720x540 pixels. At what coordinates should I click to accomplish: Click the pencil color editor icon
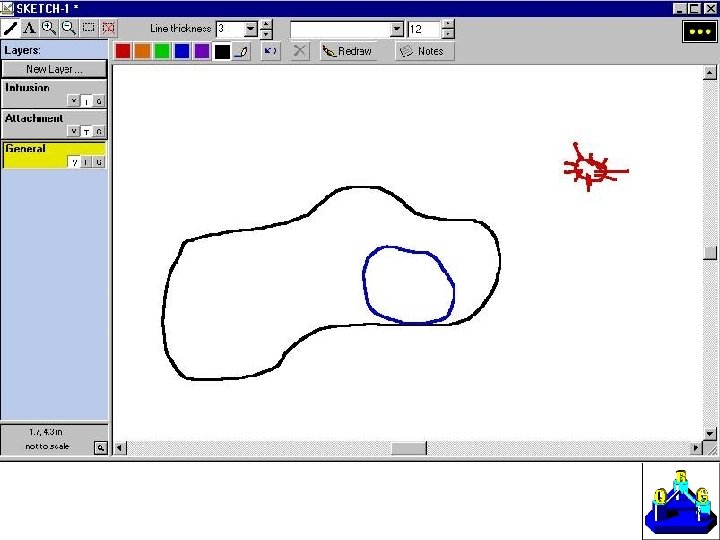tap(242, 51)
